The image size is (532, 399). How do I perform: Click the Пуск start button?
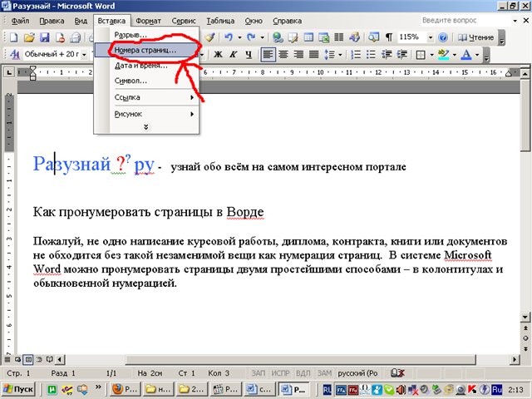click(x=19, y=389)
